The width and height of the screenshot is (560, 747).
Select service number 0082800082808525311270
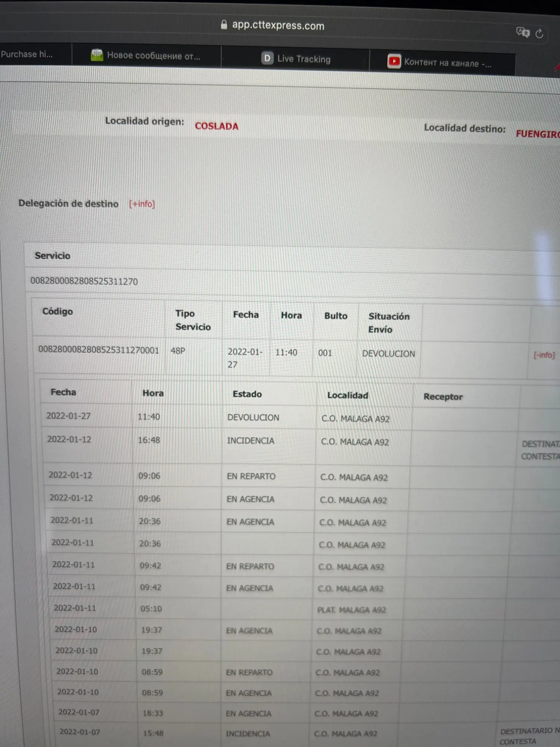pyautogui.click(x=84, y=281)
